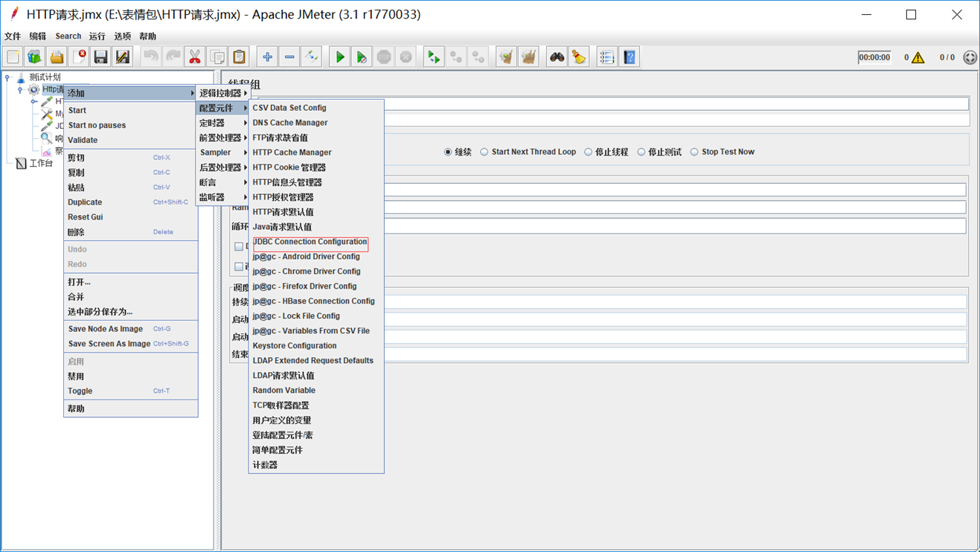980x552 pixels.
Task: Click the Toggle toolbar icon
Action: (x=311, y=57)
